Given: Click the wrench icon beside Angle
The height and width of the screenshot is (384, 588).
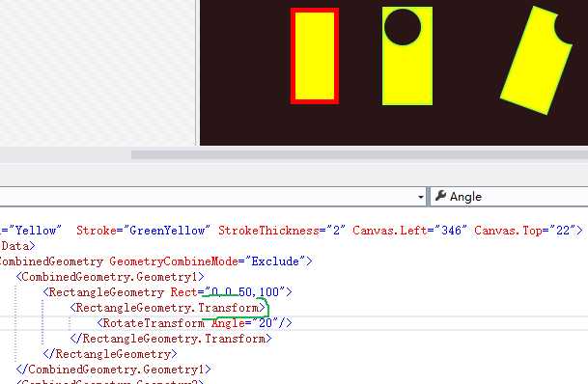Looking at the screenshot, I should click(x=440, y=196).
